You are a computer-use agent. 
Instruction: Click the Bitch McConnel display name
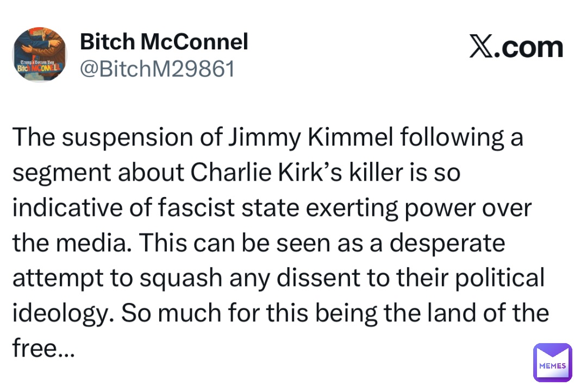pyautogui.click(x=164, y=41)
